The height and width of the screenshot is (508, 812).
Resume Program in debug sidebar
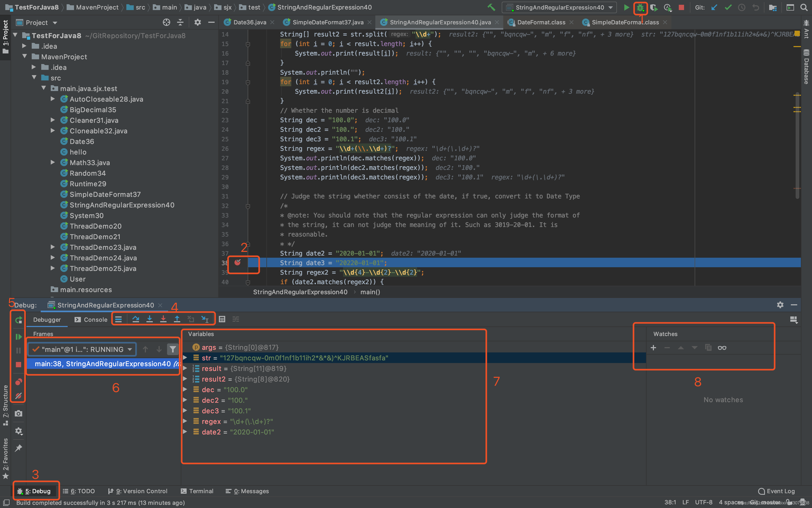pos(19,337)
